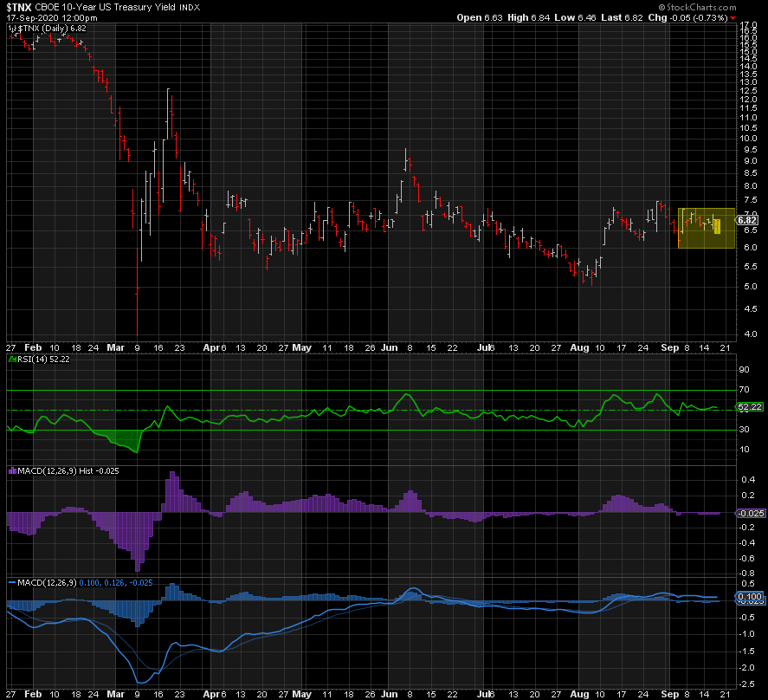Click the blue 0.100 MACD value tag
Image resolution: width=768 pixels, height=700 pixels.
click(x=750, y=597)
